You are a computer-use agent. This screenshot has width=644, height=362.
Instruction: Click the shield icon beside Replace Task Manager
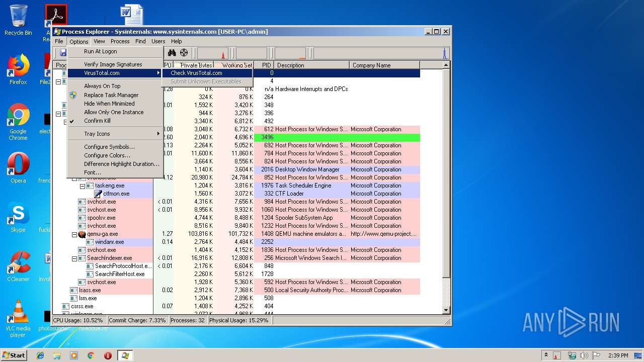tap(73, 95)
